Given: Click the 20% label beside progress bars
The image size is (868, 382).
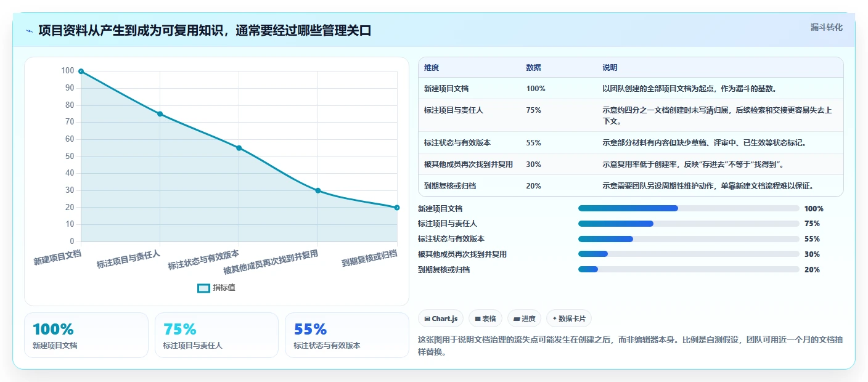Looking at the screenshot, I should click(812, 270).
